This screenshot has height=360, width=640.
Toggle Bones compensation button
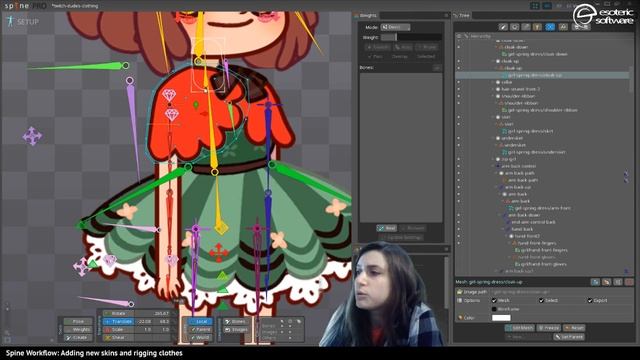(236, 322)
